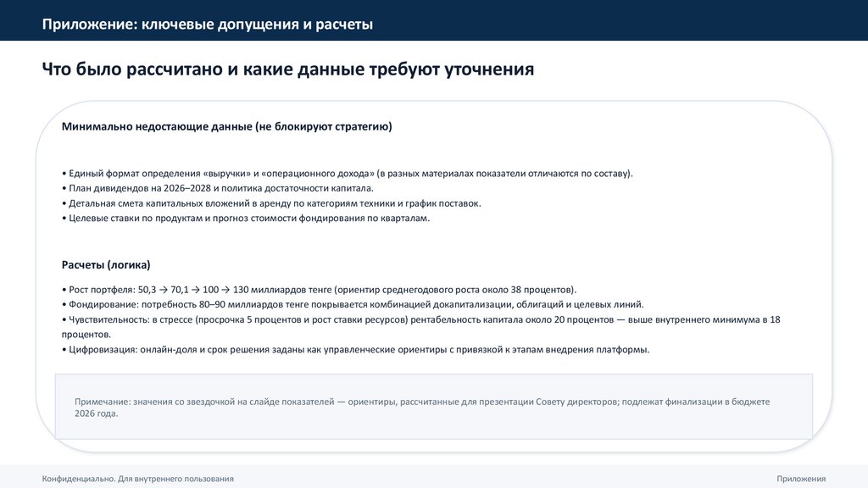Click the bullet starting 'Единый формат определения «выручки»'

tap(347, 173)
